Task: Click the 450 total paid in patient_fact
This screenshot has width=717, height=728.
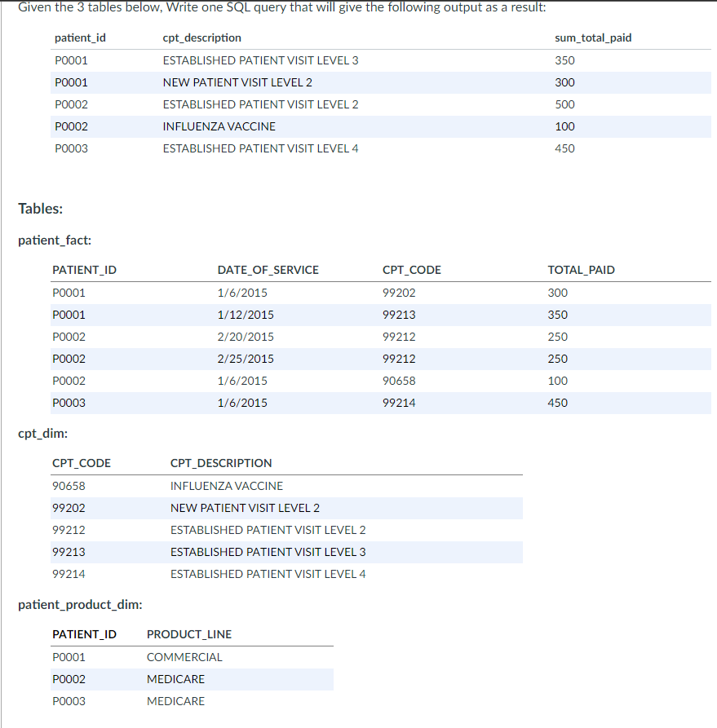Action: 558,403
